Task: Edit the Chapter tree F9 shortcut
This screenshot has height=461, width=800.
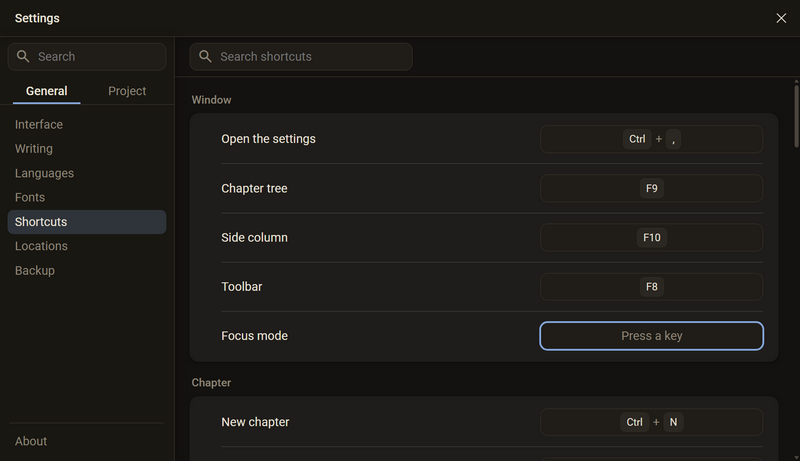Action: coord(652,188)
